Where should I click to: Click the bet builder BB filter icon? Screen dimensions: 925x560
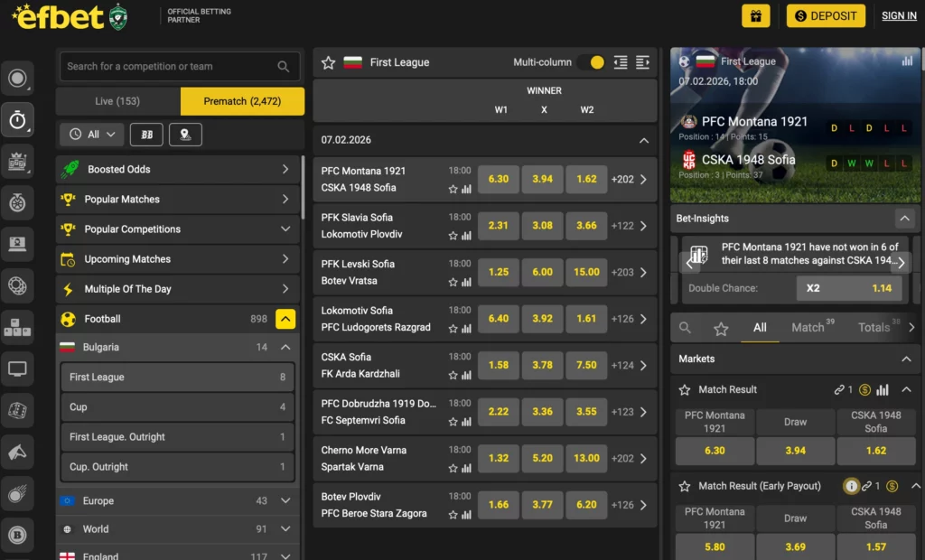(146, 135)
